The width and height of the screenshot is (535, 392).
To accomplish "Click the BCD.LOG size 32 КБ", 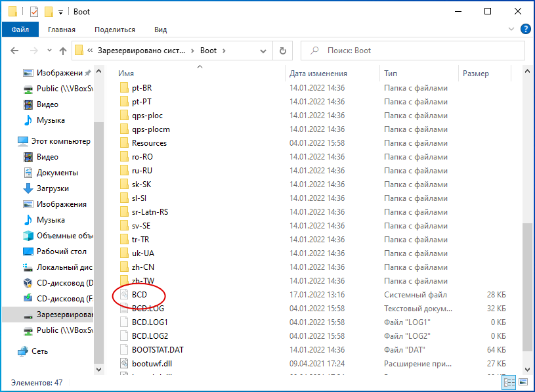I will coord(496,309).
